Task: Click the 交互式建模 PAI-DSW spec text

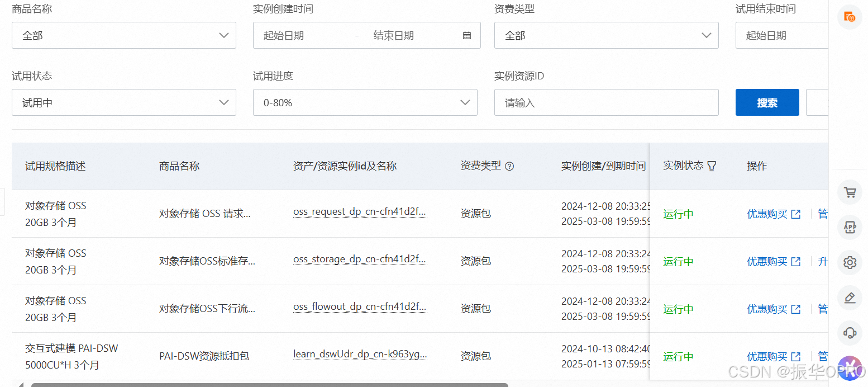Action: (71, 348)
